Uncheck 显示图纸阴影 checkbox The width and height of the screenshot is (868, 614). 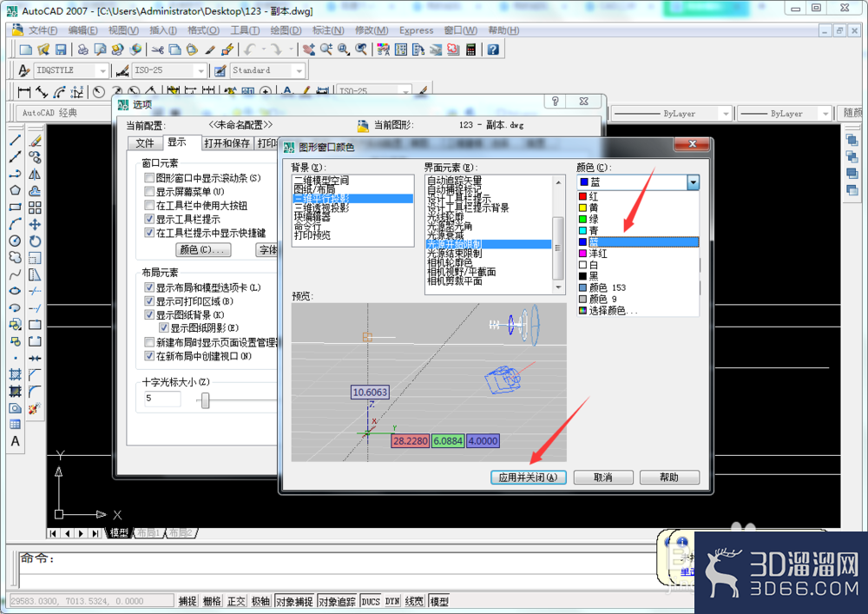pyautogui.click(x=163, y=327)
